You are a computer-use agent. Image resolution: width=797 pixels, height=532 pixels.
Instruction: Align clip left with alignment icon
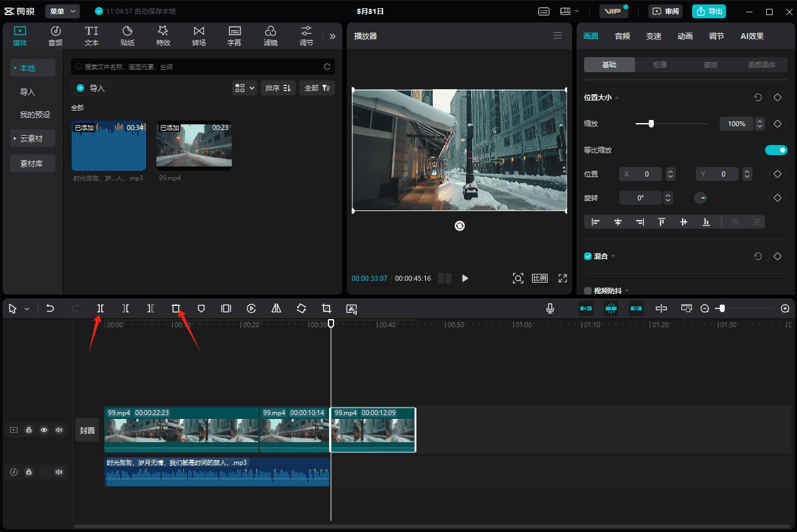tap(596, 222)
